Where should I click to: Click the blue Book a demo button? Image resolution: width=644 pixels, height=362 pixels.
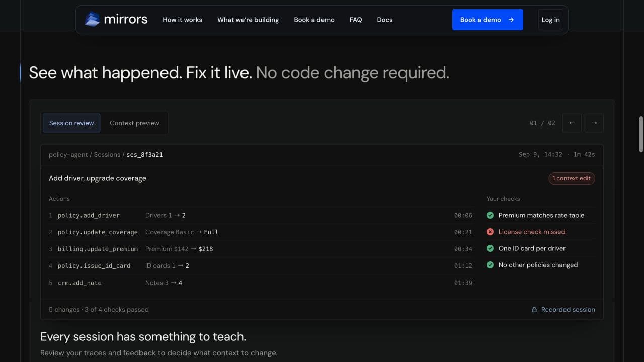click(x=488, y=20)
